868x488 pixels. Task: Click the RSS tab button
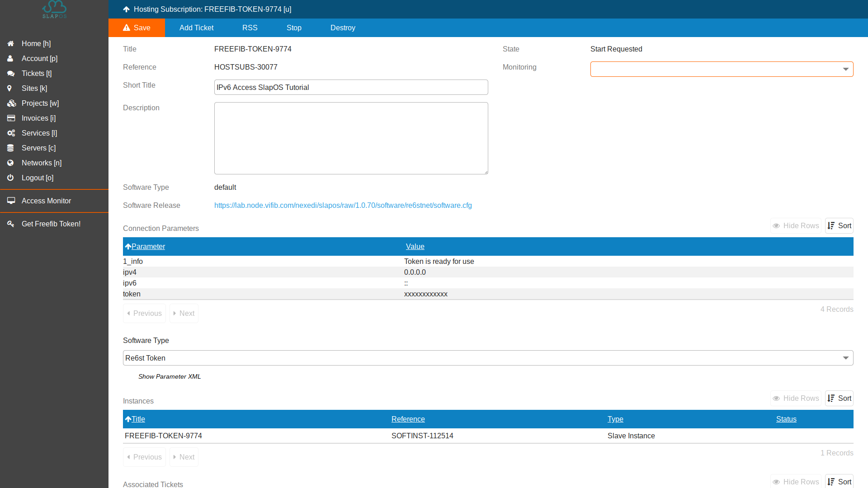(250, 28)
